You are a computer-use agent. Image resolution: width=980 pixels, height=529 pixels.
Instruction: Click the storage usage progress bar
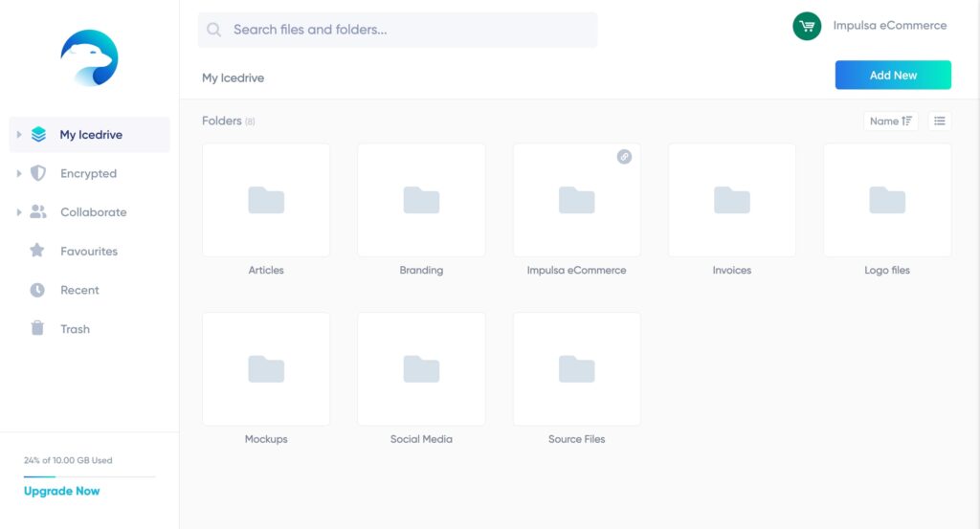click(x=89, y=475)
